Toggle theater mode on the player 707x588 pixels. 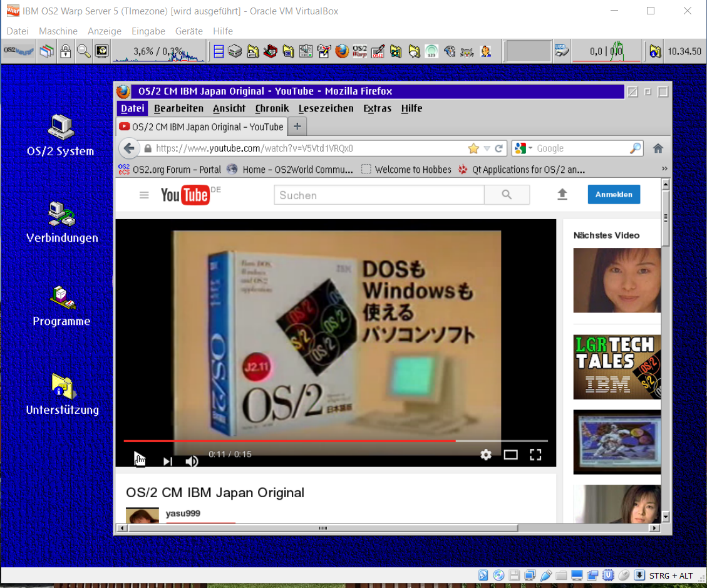click(510, 455)
